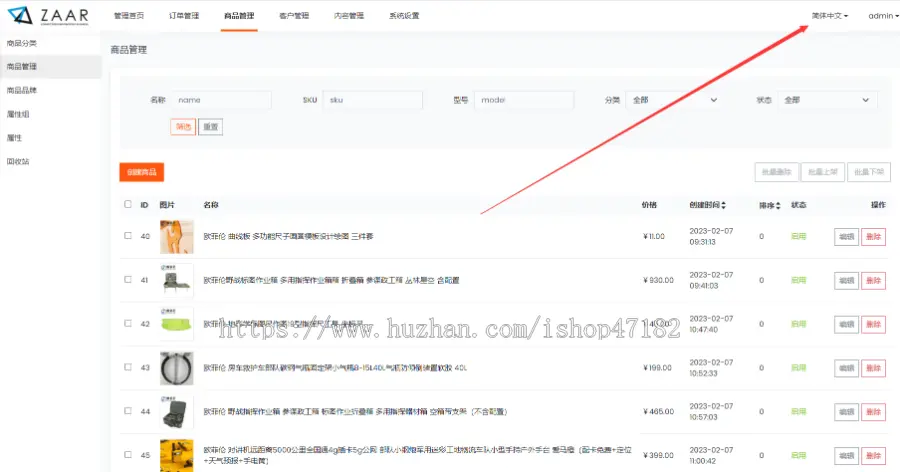The width and height of the screenshot is (900, 472).
Task: Check the checkbox for product ID 41
Action: [x=127, y=280]
